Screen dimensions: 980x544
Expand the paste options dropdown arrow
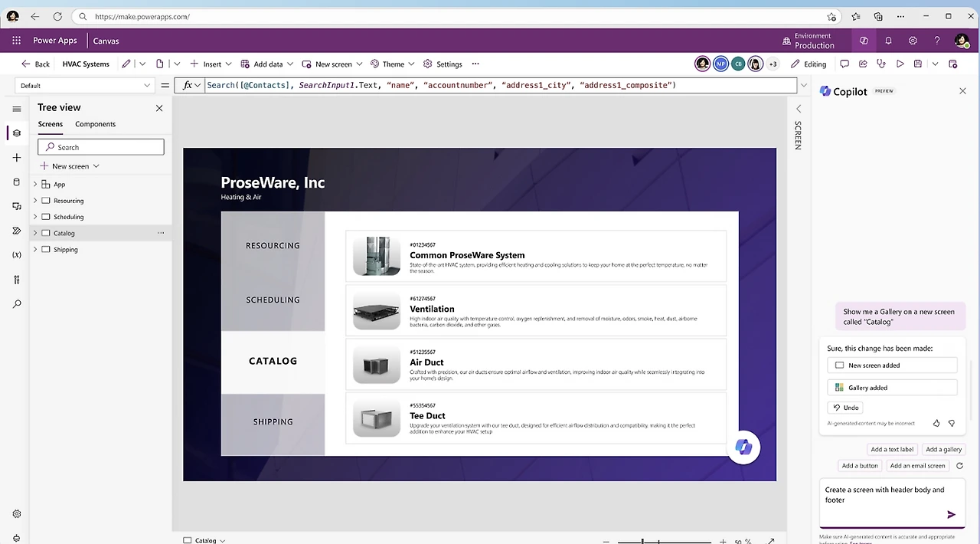177,64
